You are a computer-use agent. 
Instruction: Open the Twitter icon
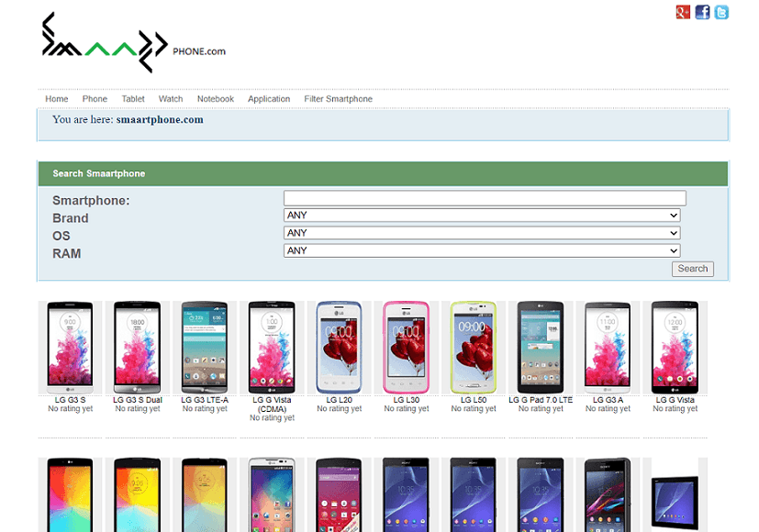720,11
